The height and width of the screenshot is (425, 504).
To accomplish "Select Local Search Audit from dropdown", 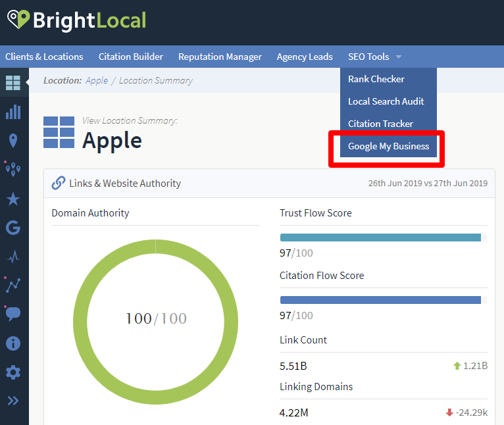I will click(x=388, y=101).
